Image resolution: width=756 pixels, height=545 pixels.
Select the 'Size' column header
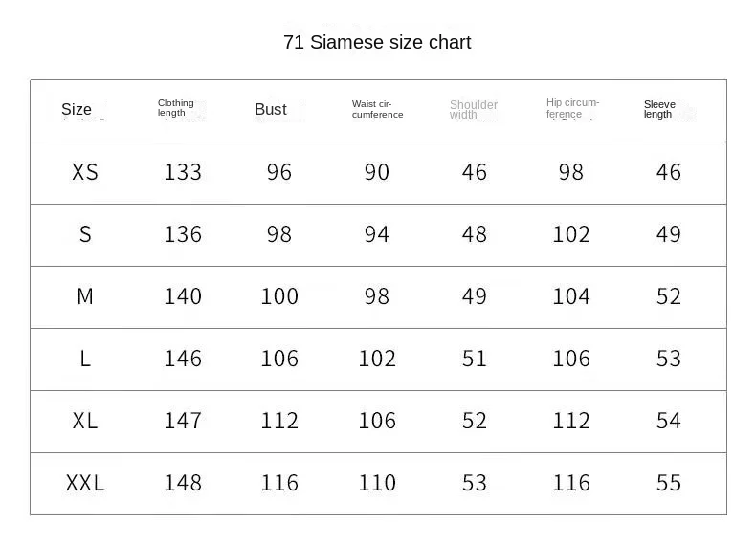pos(77,109)
